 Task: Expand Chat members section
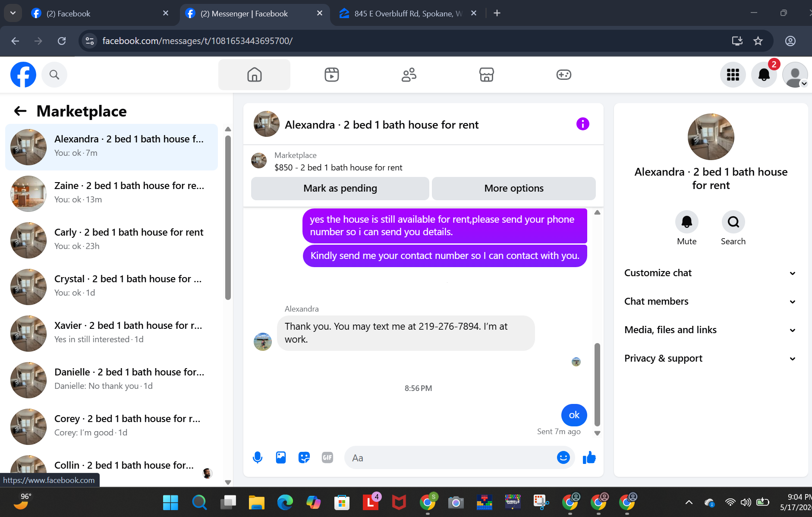click(710, 302)
